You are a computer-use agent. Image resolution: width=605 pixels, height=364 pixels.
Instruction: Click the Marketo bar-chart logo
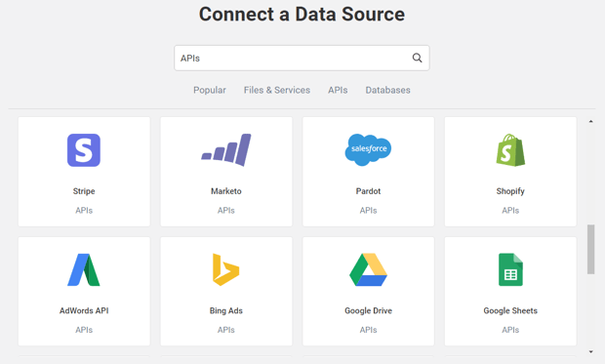pyautogui.click(x=226, y=149)
